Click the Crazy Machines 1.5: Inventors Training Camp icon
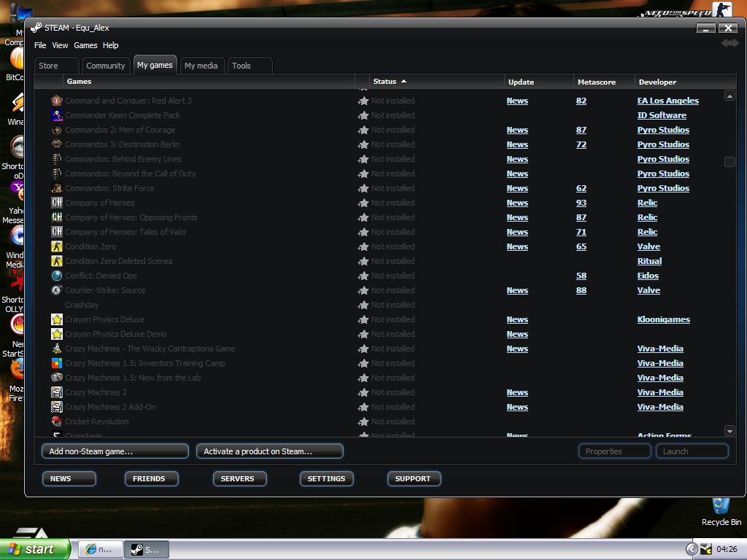 [57, 363]
